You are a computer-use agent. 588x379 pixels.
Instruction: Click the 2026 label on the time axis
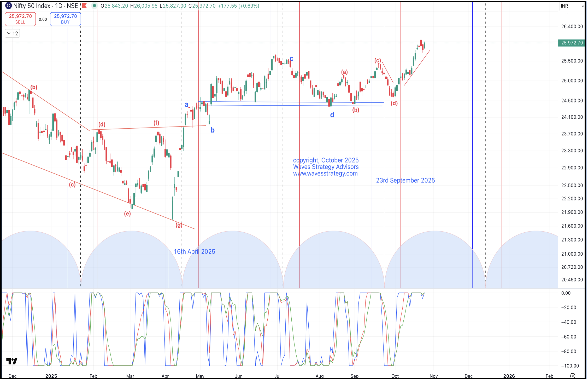tap(509, 376)
